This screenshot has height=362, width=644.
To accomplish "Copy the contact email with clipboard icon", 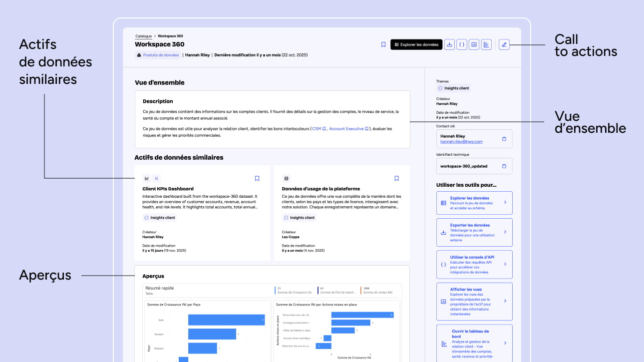I will click(x=504, y=139).
